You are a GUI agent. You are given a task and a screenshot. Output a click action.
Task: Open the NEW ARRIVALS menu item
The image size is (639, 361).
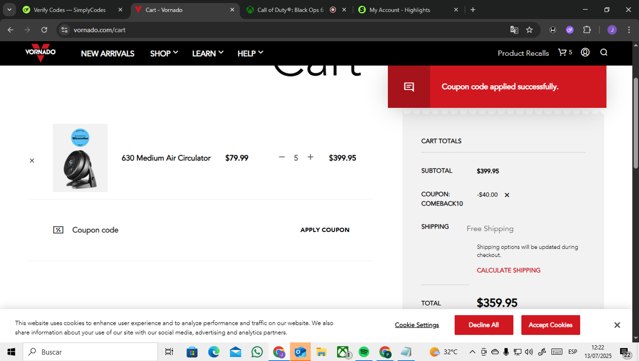tap(107, 53)
